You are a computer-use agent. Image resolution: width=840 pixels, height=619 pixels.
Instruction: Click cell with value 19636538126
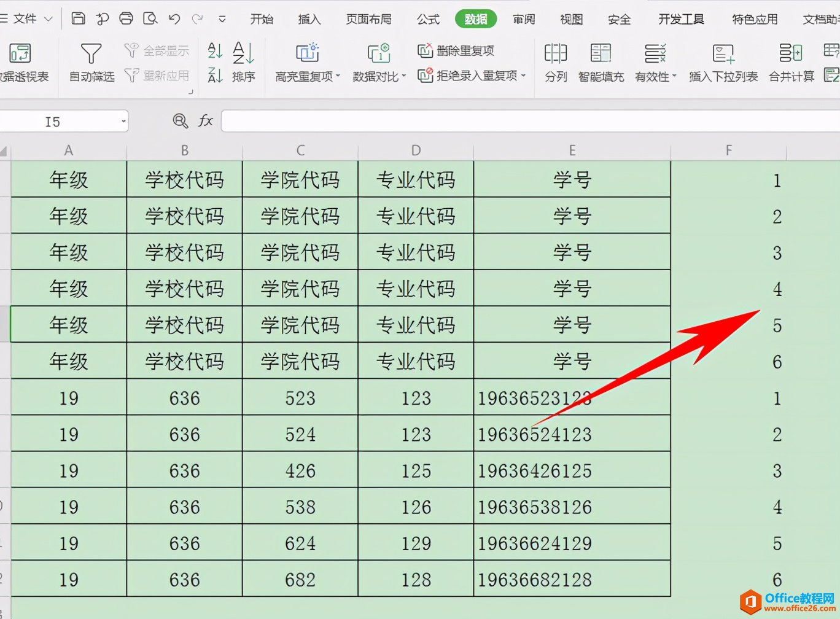(572, 507)
